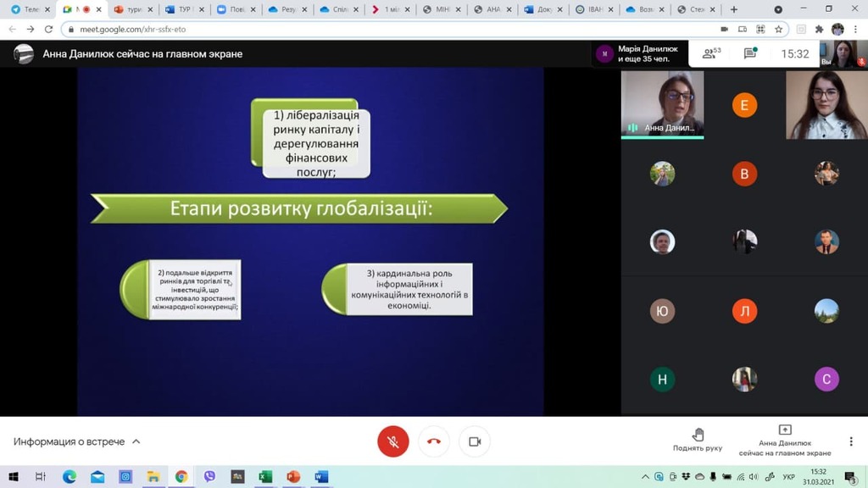Switch to the 'Стех' browser tab
Viewport: 868px width, 488px height.
coord(692,9)
